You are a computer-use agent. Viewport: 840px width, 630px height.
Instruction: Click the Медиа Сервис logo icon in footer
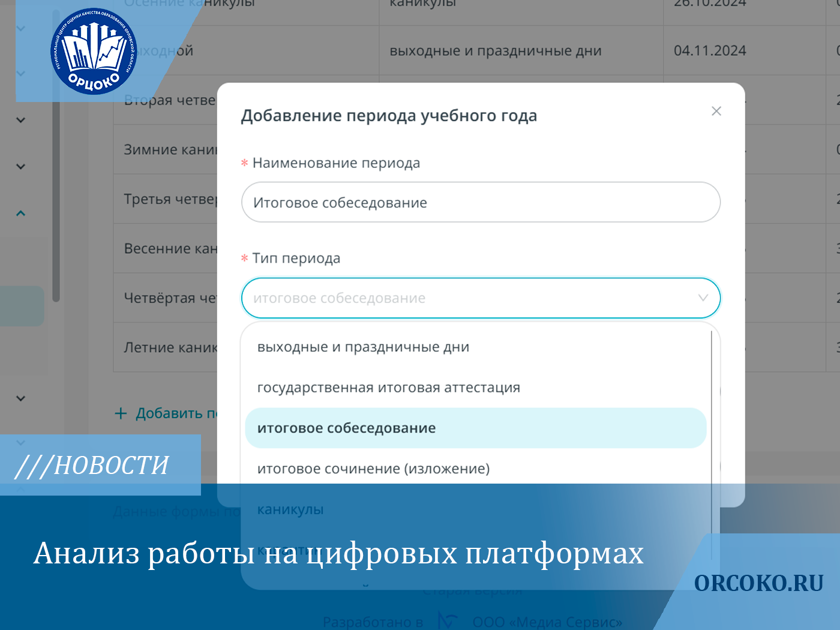point(447,621)
